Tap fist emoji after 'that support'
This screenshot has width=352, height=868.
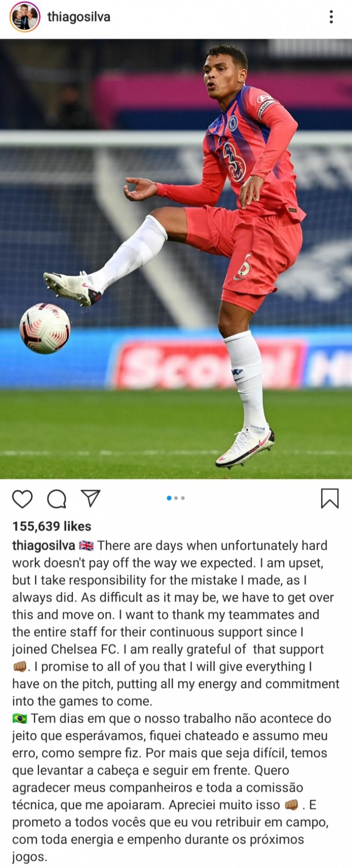(x=20, y=667)
